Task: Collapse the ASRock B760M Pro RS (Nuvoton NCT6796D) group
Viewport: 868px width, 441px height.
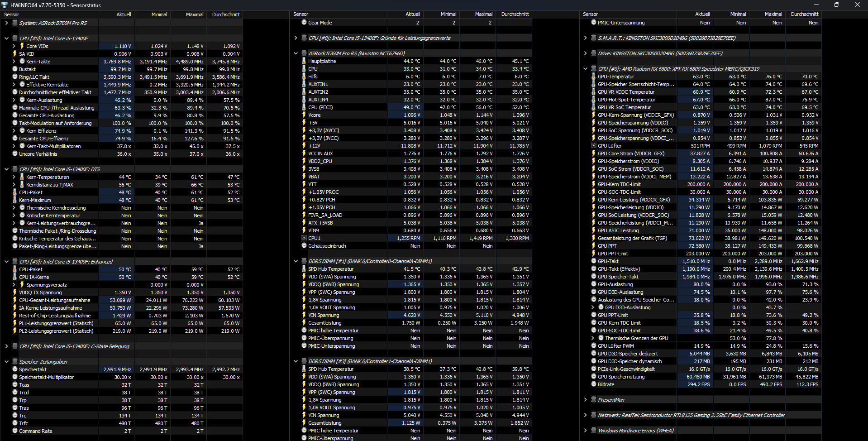Action: tap(296, 53)
